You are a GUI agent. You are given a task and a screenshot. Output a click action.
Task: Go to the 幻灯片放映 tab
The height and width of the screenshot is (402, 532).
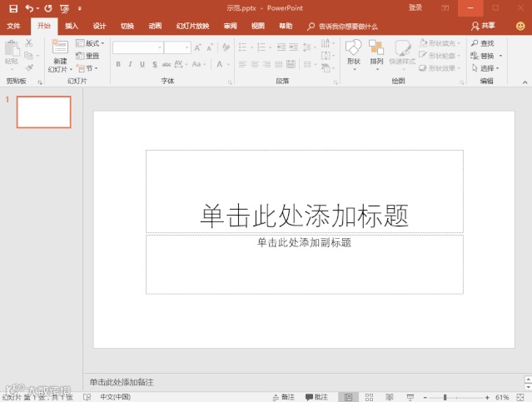[x=192, y=26]
